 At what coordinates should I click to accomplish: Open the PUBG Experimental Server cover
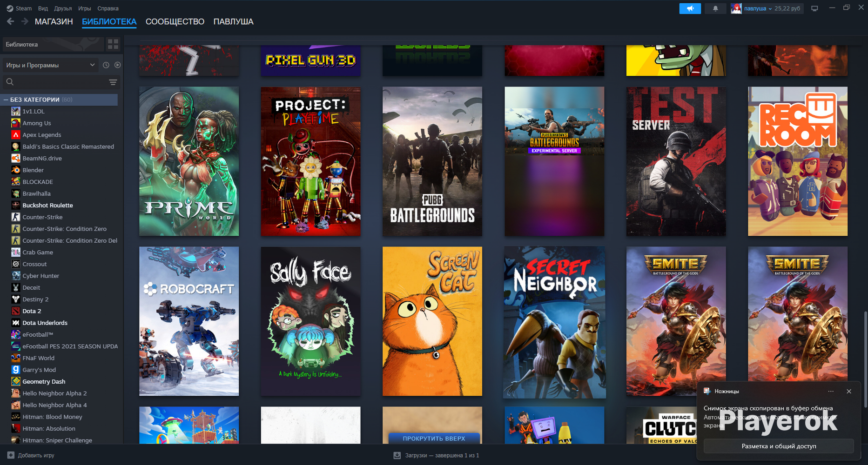pyautogui.click(x=554, y=161)
